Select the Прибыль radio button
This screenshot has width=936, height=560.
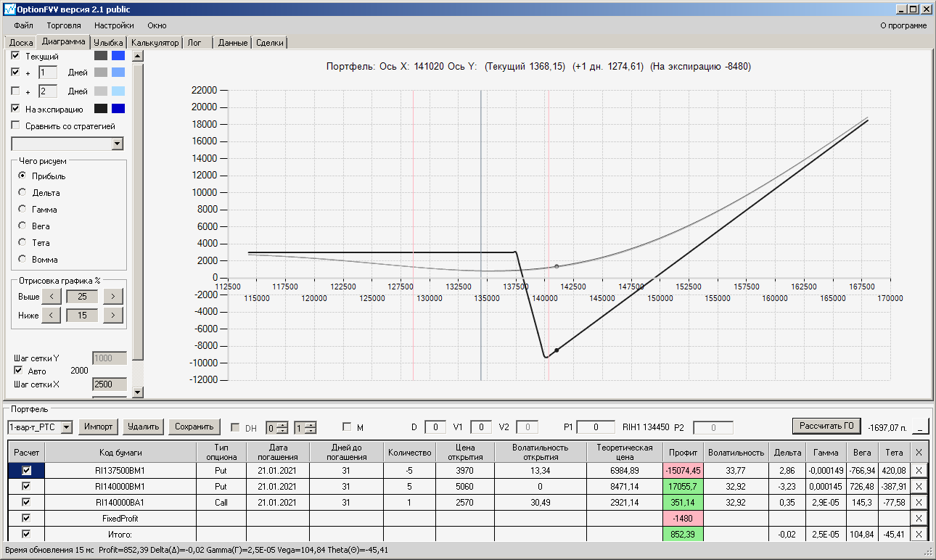click(x=22, y=176)
